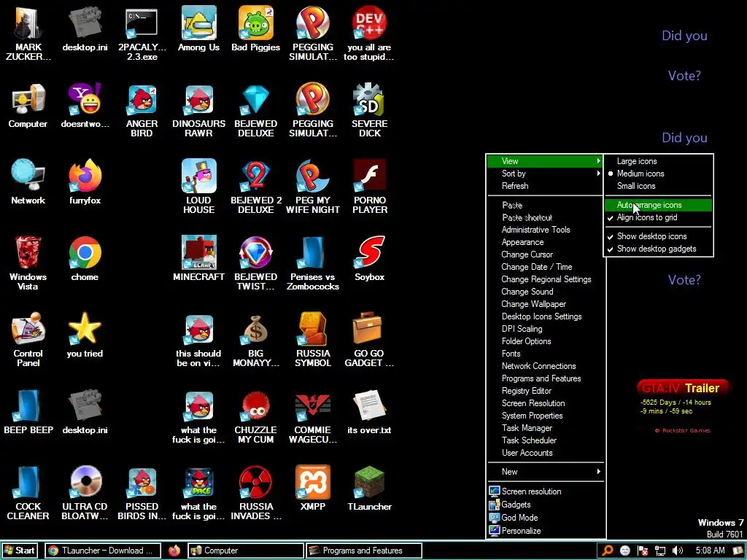Select Medium icons view option
Viewport: 747px width, 560px height.
coord(659,174)
